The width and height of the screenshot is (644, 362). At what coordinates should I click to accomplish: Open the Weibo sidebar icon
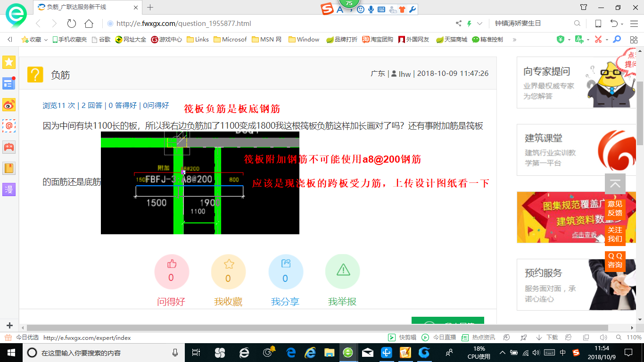(x=9, y=105)
